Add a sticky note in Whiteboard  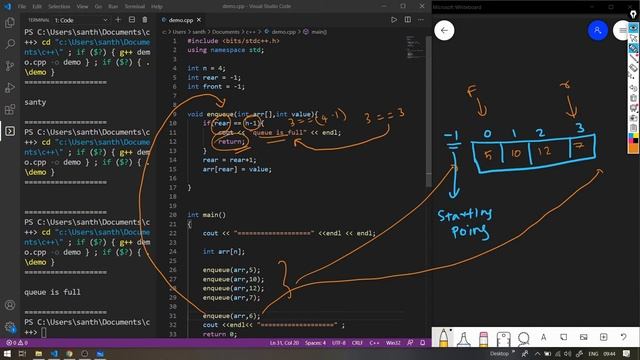[x=563, y=337]
